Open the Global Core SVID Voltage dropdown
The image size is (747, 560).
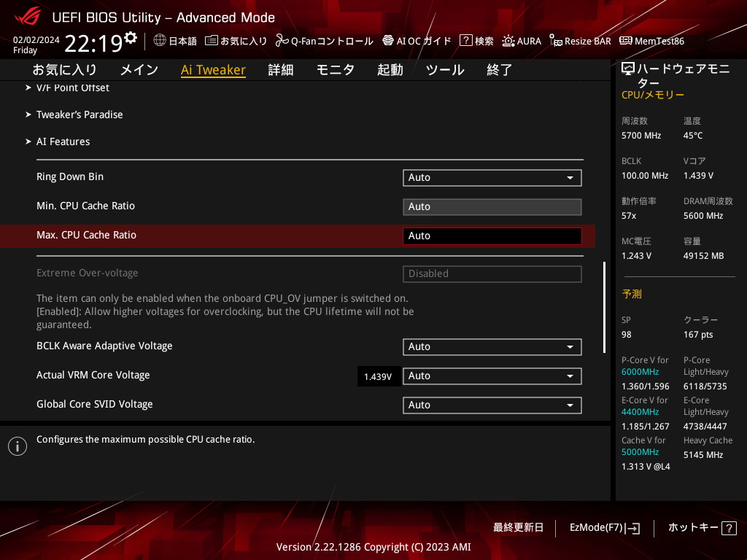pos(492,405)
